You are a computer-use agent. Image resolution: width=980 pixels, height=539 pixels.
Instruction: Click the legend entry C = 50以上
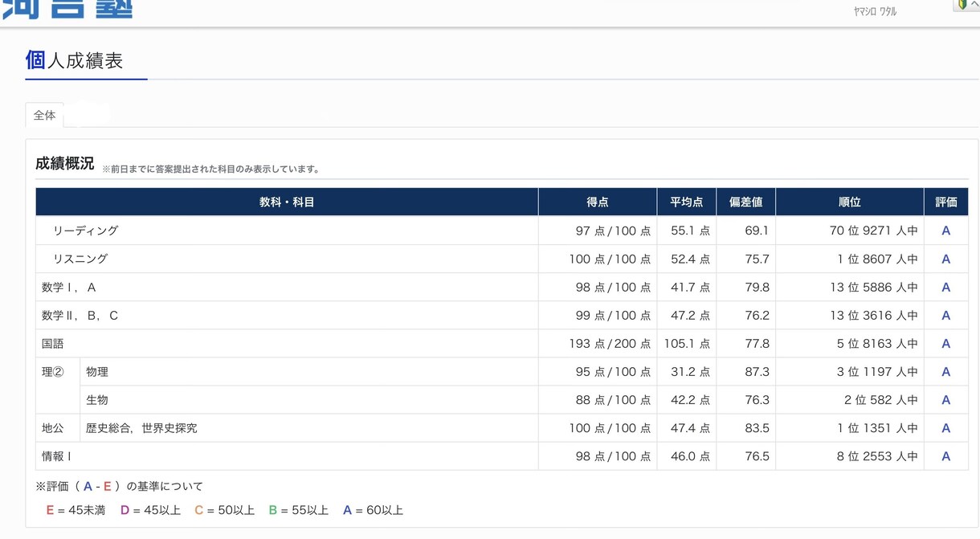(x=225, y=510)
